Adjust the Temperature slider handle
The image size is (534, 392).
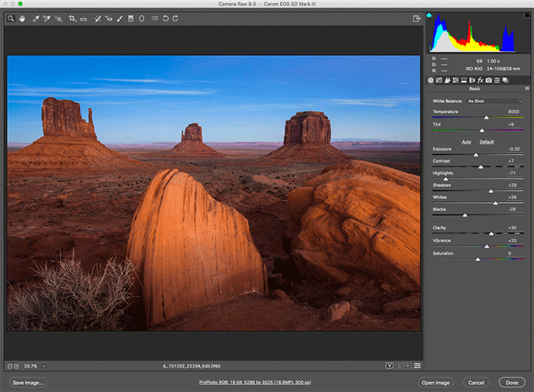487,117
